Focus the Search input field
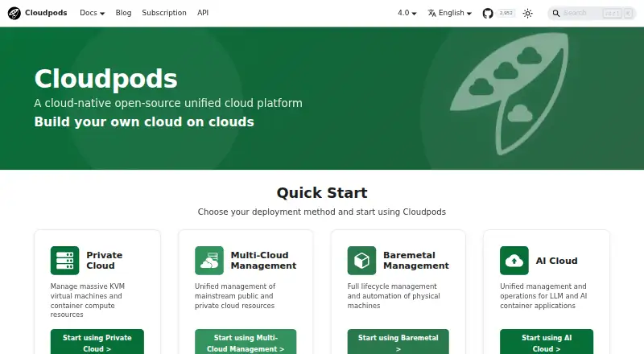 tap(592, 13)
